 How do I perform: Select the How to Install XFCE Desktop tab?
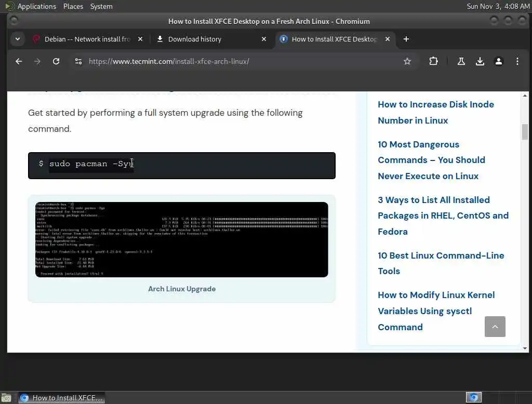point(335,39)
